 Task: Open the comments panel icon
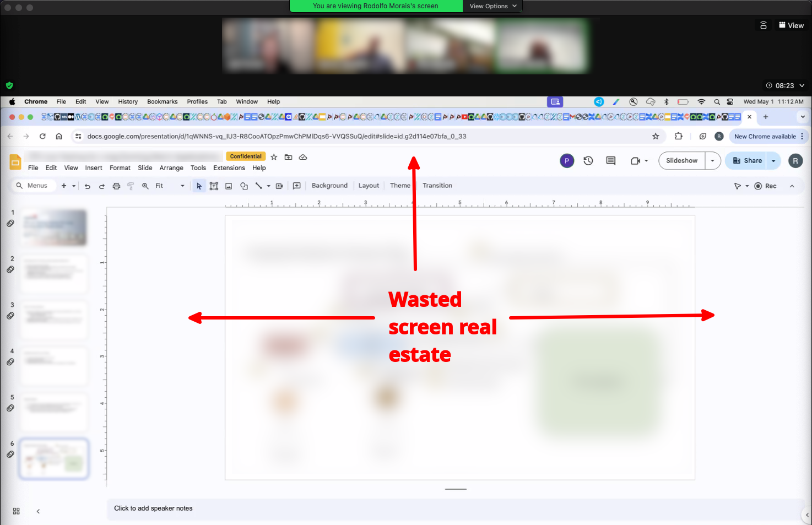point(610,161)
